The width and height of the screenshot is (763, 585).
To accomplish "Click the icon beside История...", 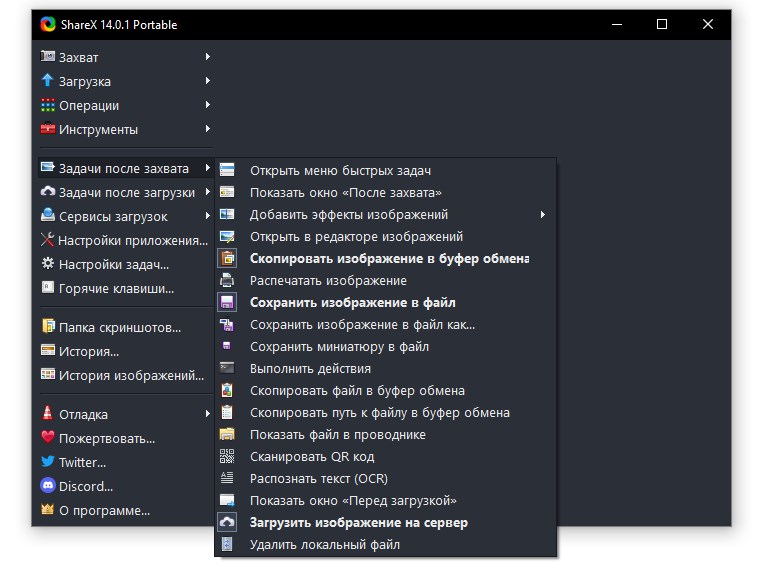I will [48, 350].
